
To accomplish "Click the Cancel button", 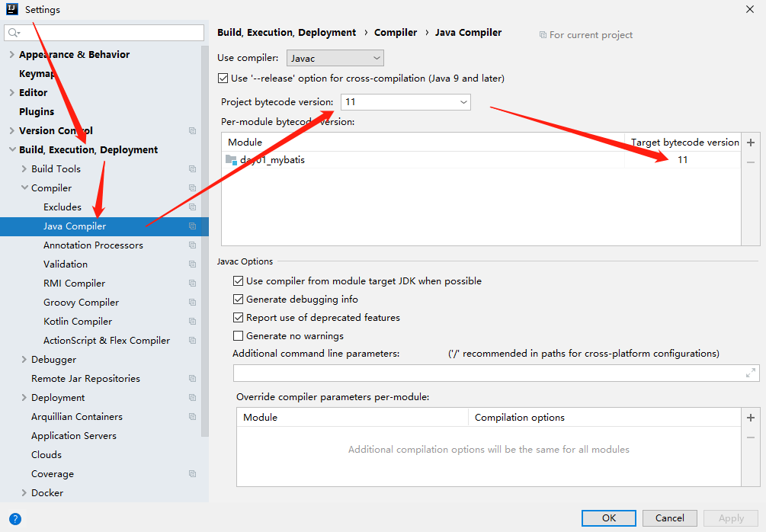I will pos(669,518).
